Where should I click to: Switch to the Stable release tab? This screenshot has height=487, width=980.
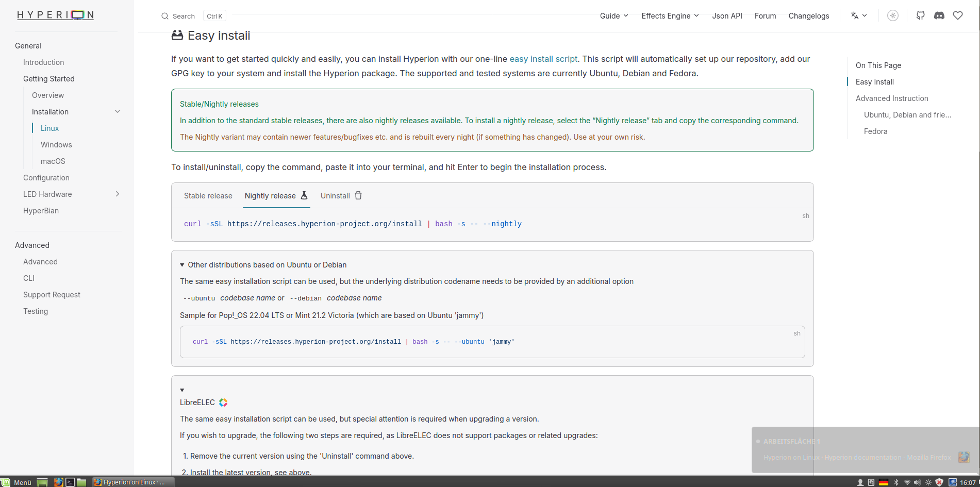coord(208,196)
